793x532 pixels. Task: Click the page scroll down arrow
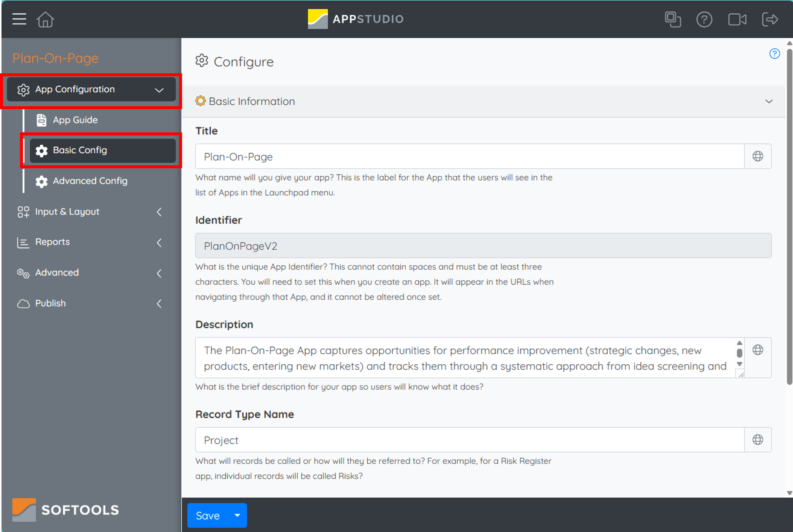(x=789, y=493)
